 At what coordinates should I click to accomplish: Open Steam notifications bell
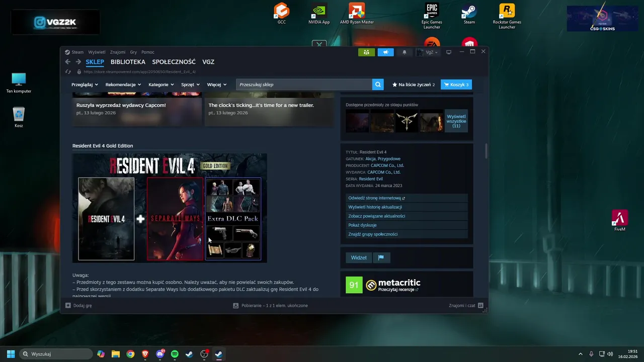404,52
